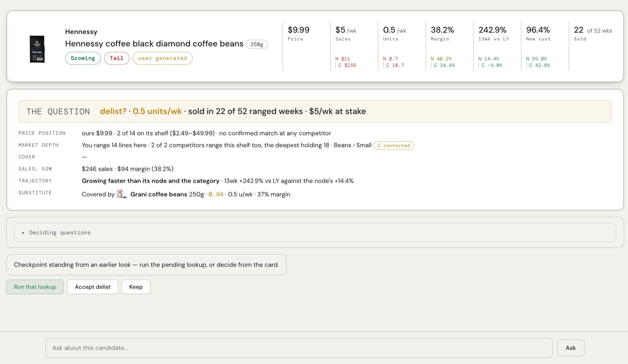Click the 250g size badge

pyautogui.click(x=257, y=44)
